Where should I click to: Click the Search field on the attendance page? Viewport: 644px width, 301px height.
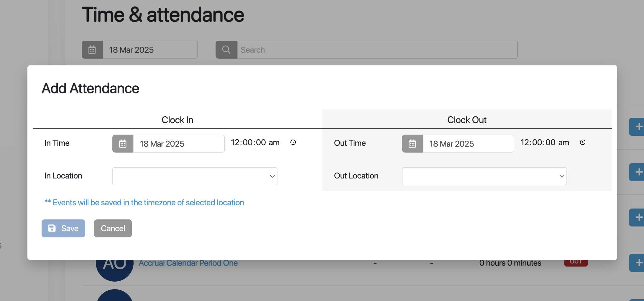pyautogui.click(x=377, y=50)
